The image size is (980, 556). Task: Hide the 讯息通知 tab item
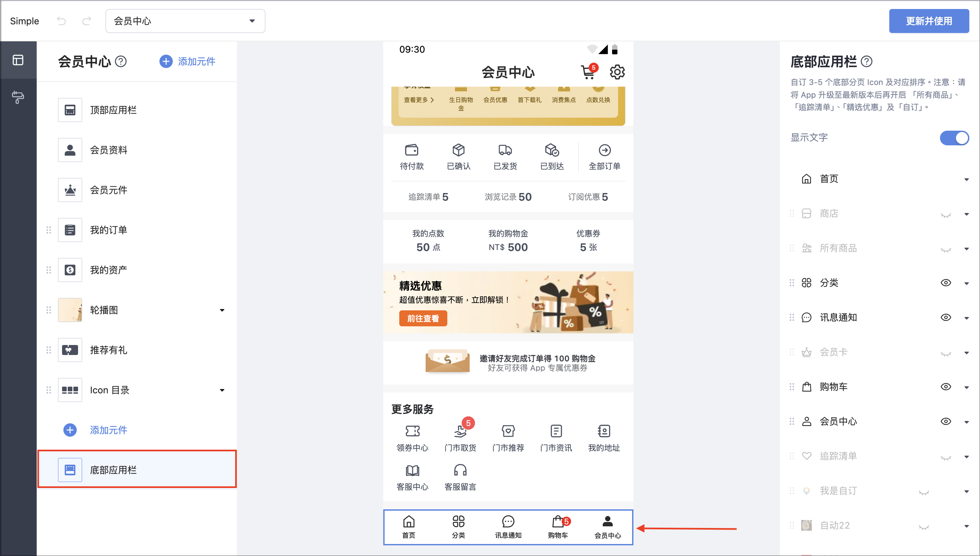pos(946,317)
